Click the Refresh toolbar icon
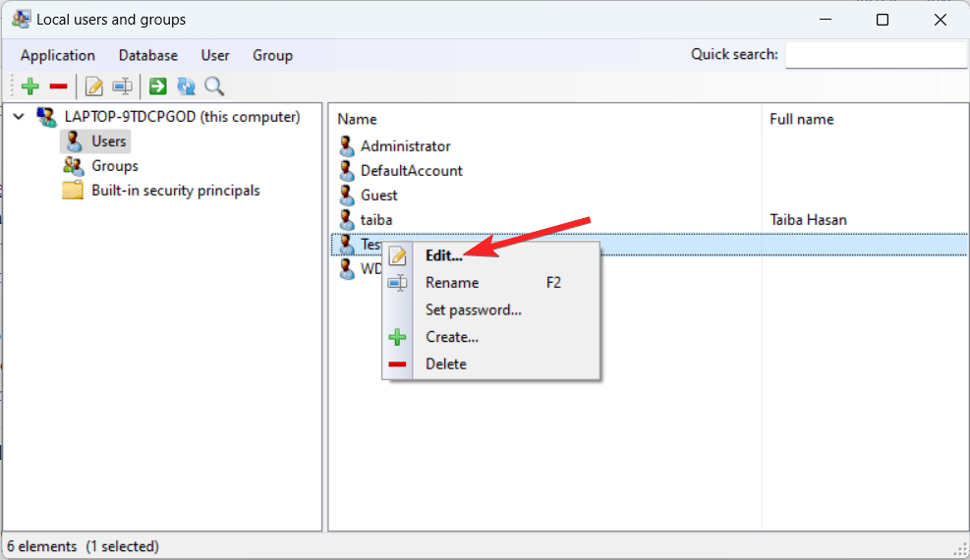The width and height of the screenshot is (970, 560). 186,86
